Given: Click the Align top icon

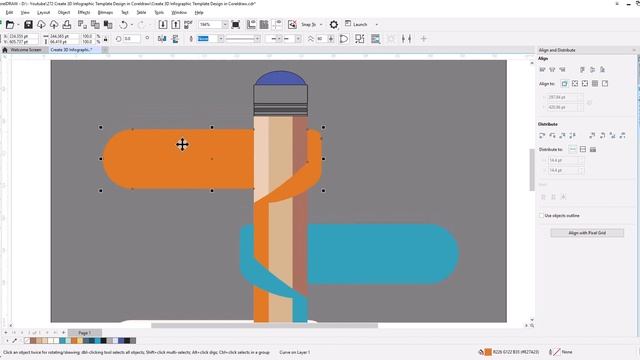Looking at the screenshot, I should (x=582, y=70).
